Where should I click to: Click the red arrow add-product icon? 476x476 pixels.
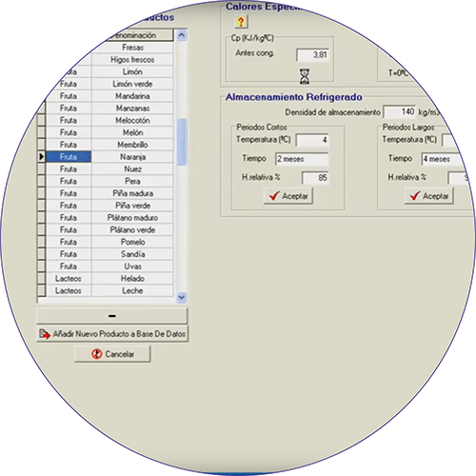(x=45, y=334)
